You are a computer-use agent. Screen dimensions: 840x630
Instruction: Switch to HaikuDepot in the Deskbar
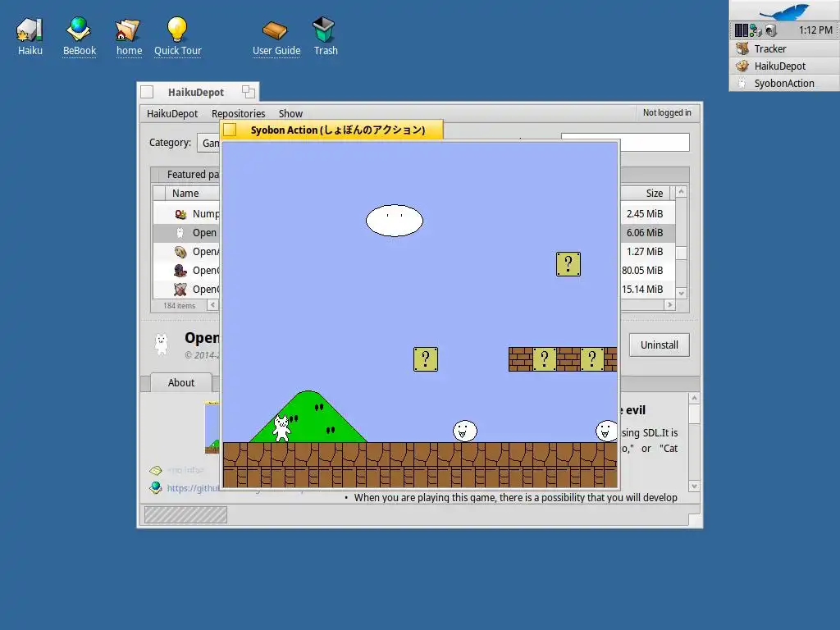point(784,66)
